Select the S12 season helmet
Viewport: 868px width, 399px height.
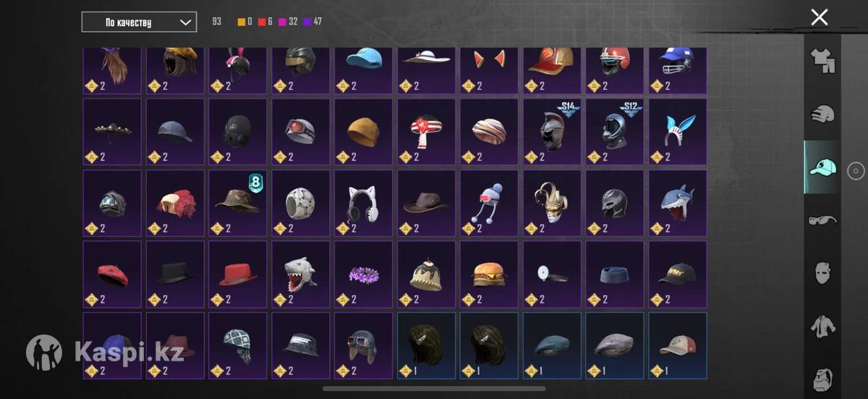click(x=615, y=132)
